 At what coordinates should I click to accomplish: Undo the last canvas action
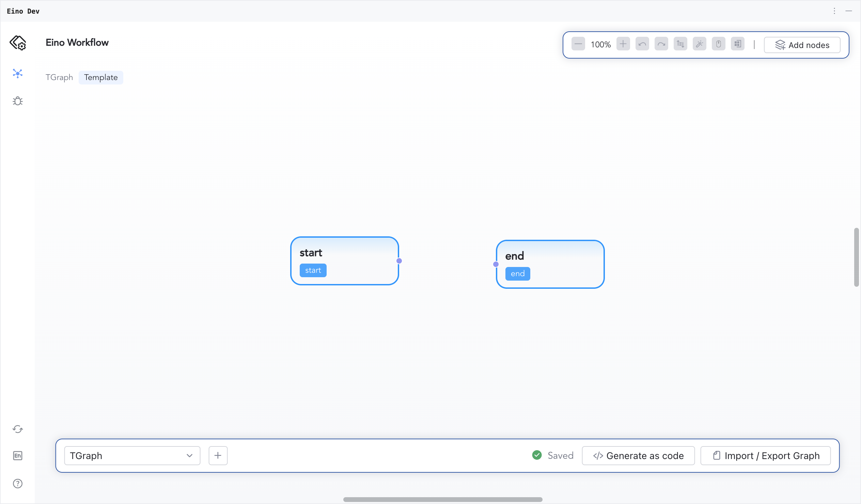(x=642, y=44)
